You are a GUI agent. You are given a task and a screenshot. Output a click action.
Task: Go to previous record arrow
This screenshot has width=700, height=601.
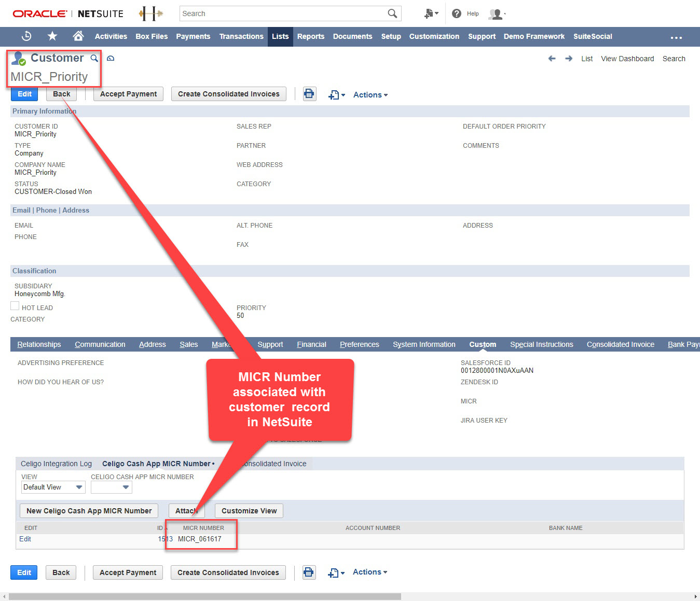[552, 59]
